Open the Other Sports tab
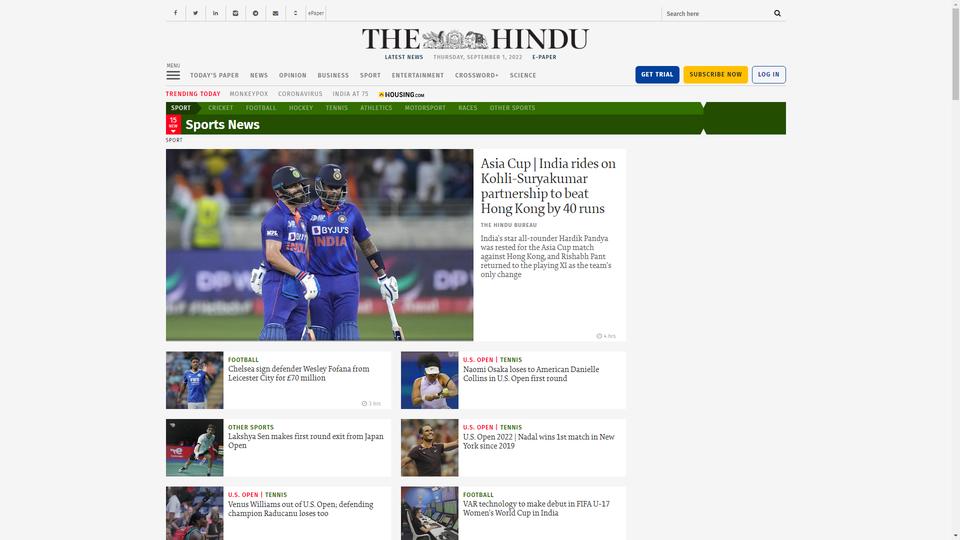 tap(512, 108)
